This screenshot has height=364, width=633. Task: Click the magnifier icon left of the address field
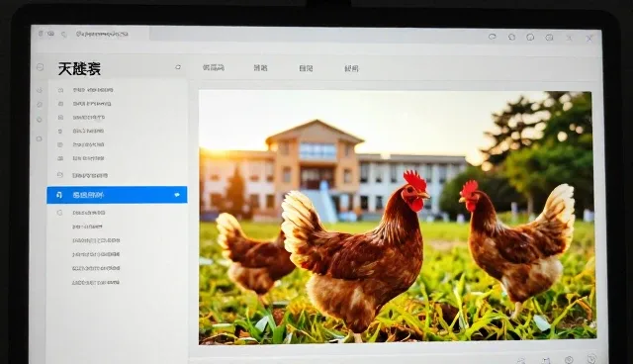coord(63,35)
